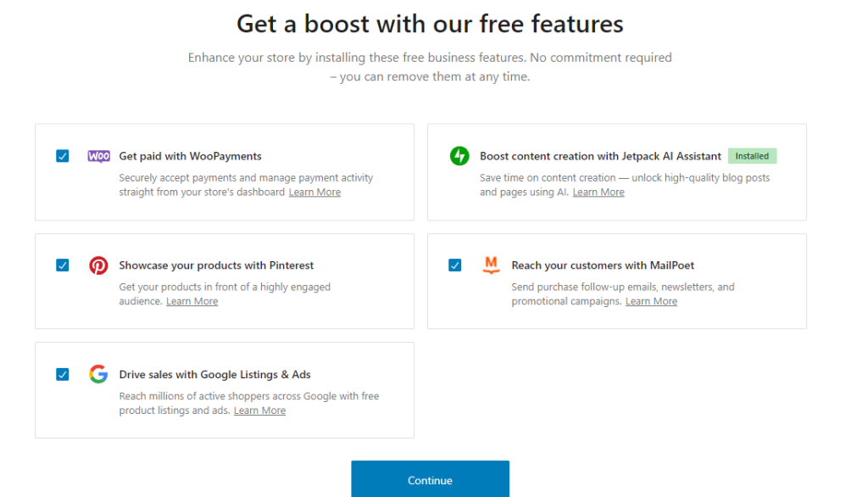Uncheck Google Listings & Ads checkbox
The image size is (868, 497).
coord(63,374)
